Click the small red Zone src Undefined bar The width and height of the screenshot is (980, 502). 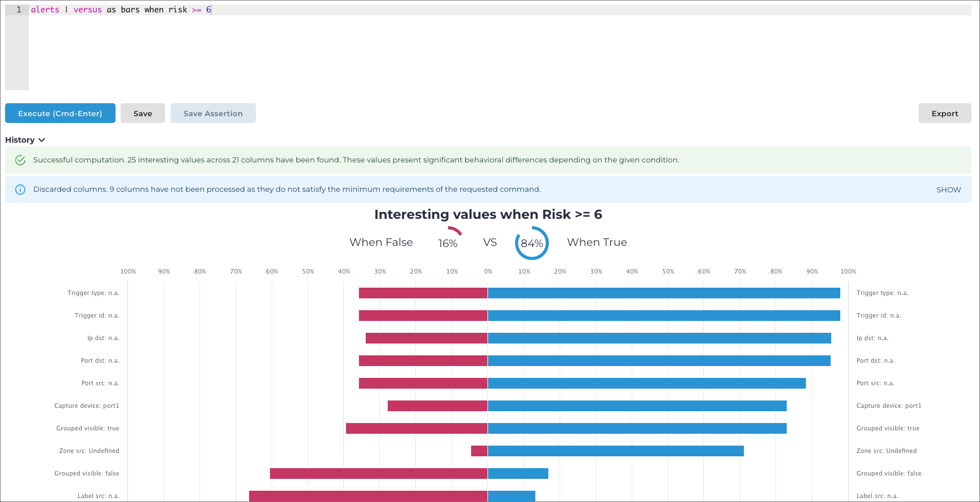click(x=479, y=451)
